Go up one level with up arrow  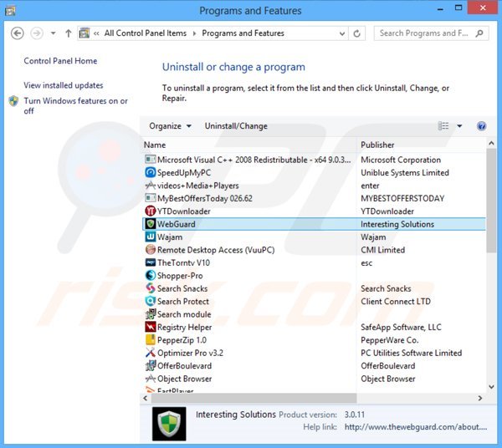click(68, 33)
